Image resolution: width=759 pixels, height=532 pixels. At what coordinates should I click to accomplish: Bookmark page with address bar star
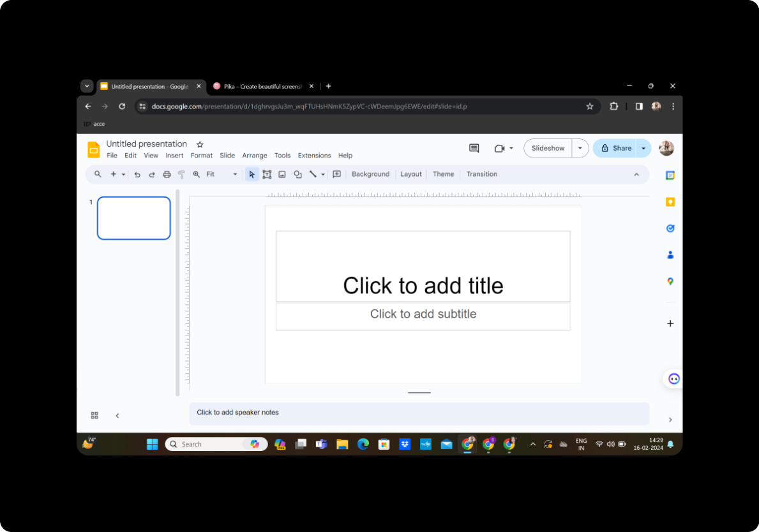pos(590,107)
